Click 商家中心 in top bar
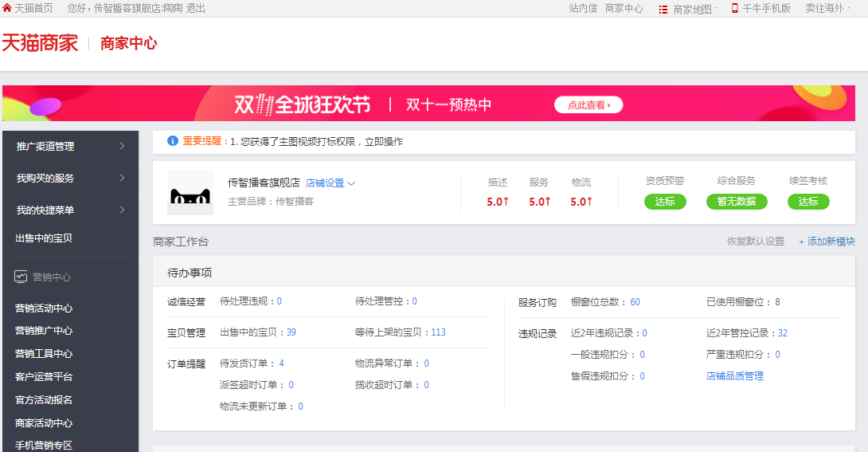This screenshot has height=452, width=868. point(624,8)
